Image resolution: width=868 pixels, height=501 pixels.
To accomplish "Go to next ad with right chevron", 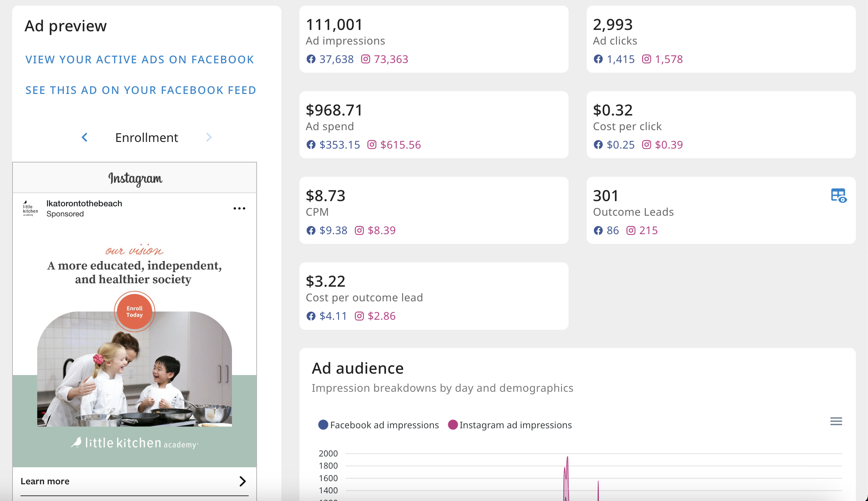I will click(209, 137).
